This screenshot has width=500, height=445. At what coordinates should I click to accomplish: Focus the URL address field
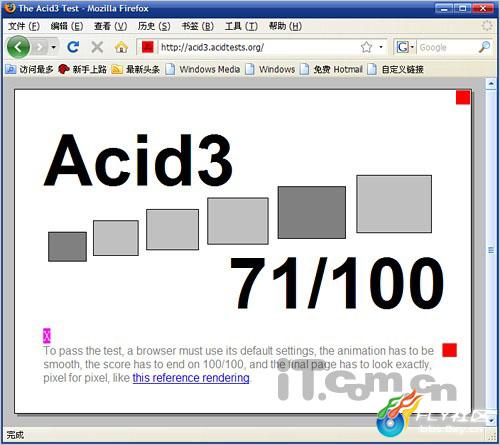pos(258,47)
